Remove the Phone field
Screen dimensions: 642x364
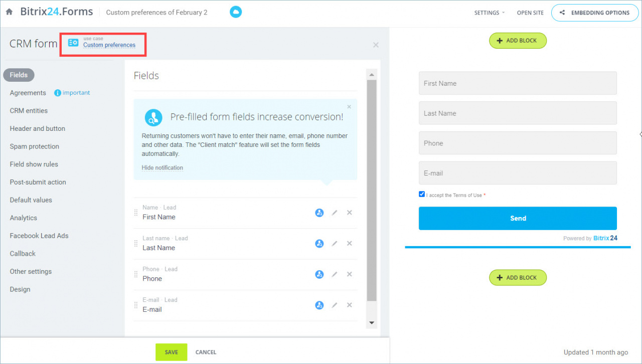350,274
